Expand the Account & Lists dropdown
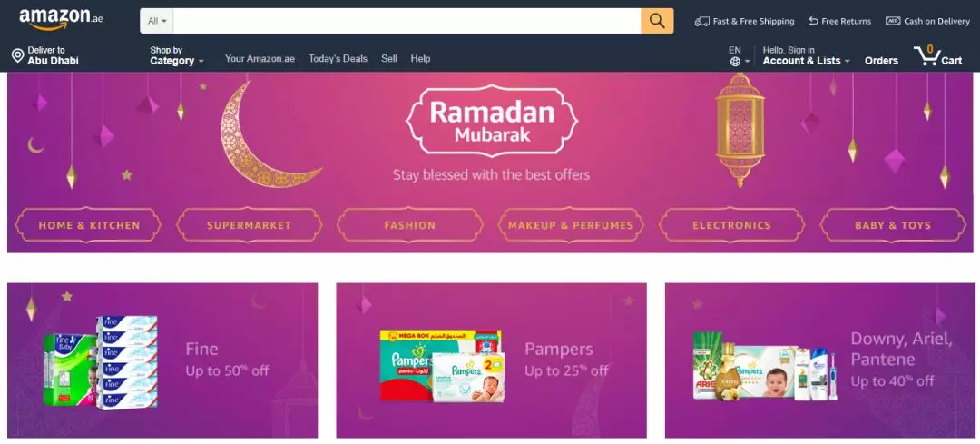 click(807, 55)
